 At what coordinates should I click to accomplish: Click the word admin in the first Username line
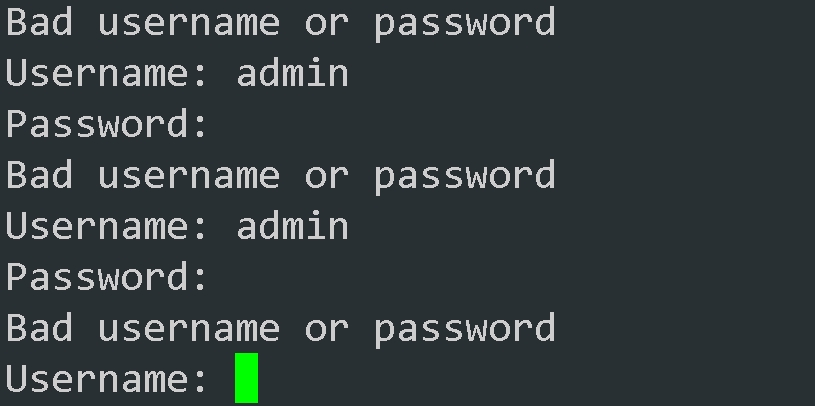[292, 73]
